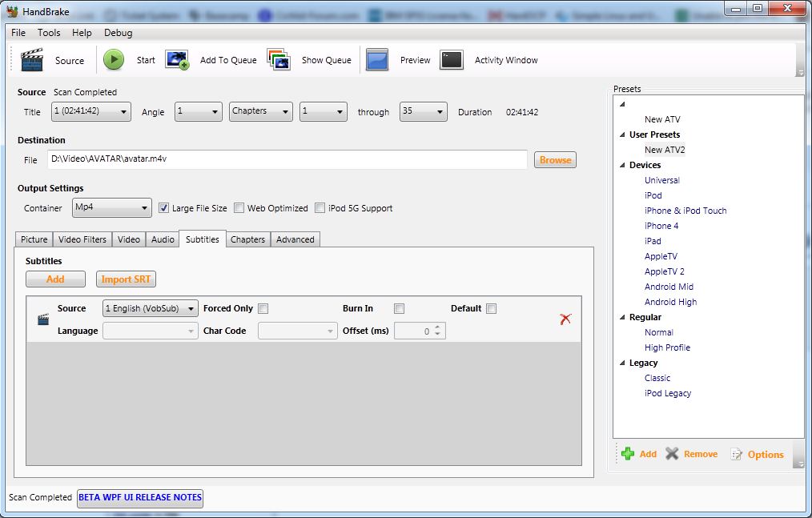Image resolution: width=812 pixels, height=518 pixels.
Task: Open the File menu
Action: pyautogui.click(x=18, y=33)
